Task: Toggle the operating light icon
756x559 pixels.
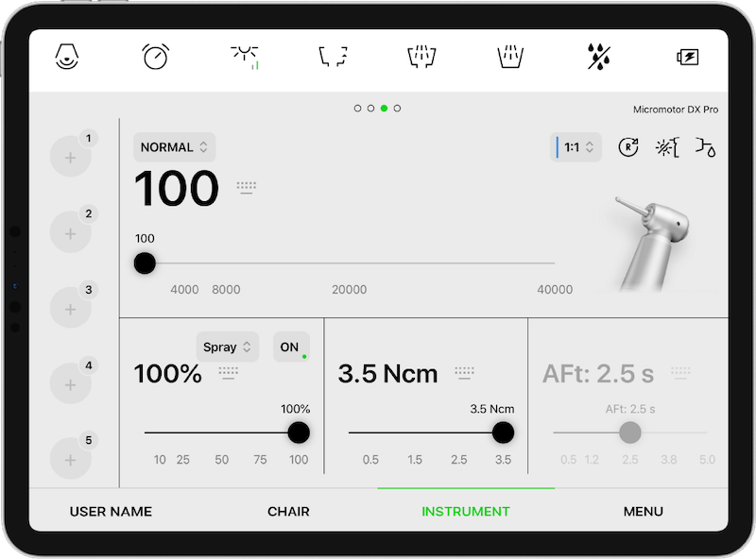Action: click(245, 57)
